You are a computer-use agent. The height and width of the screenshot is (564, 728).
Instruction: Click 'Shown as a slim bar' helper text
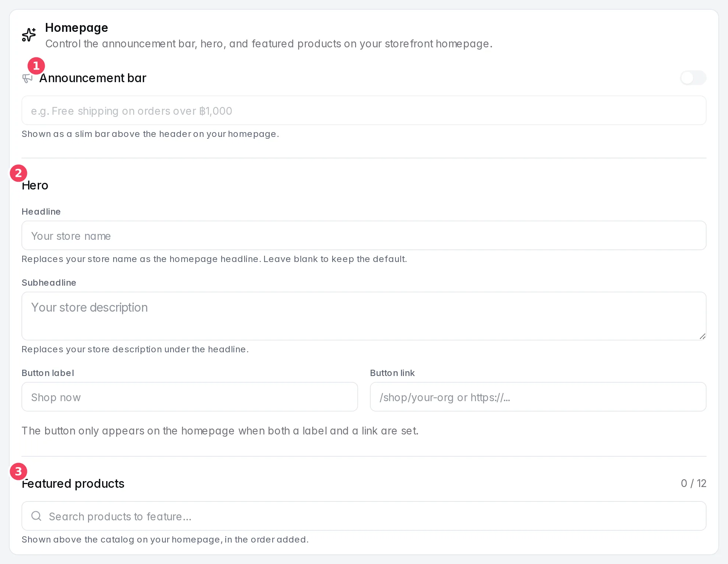pos(151,134)
